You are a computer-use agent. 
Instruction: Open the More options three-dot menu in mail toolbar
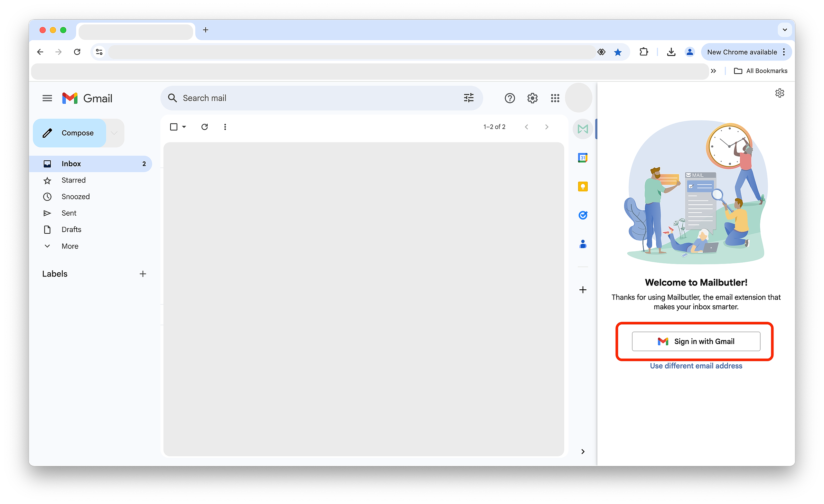click(225, 127)
